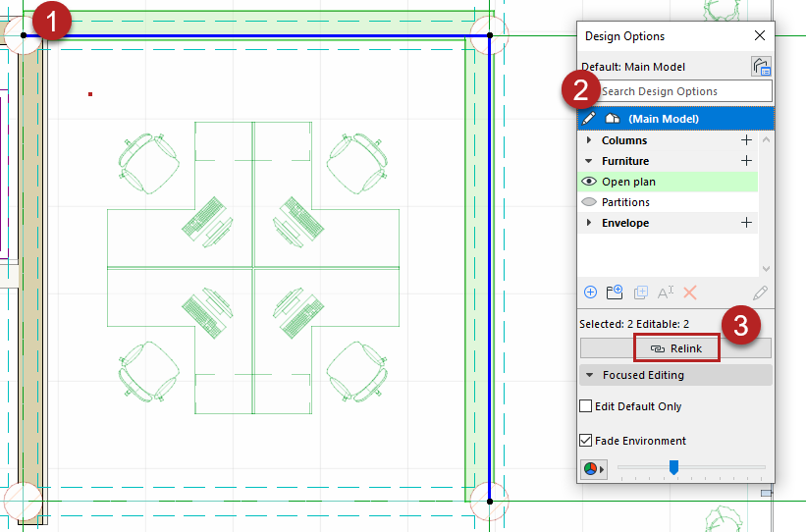The width and height of the screenshot is (806, 532).
Task: Click the top-left desk workstation in plan
Action: coord(180,194)
